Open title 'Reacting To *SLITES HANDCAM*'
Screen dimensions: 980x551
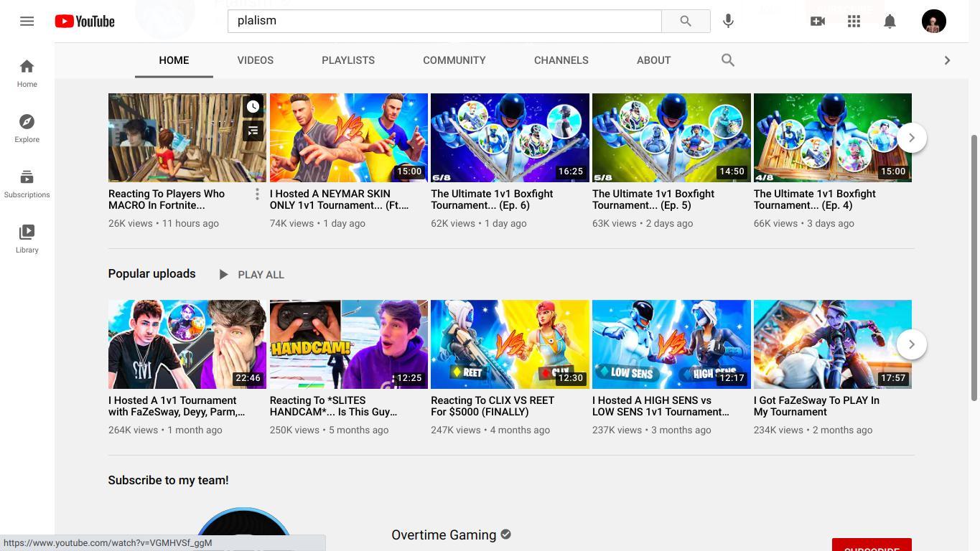coord(334,406)
